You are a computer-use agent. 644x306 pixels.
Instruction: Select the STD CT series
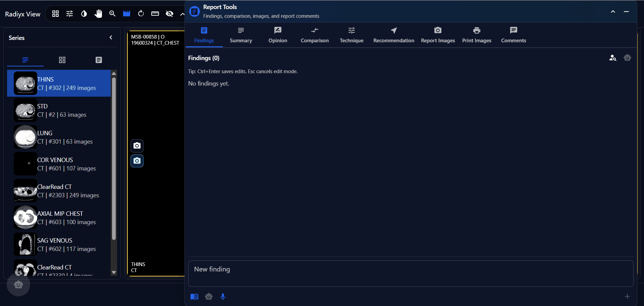59,110
